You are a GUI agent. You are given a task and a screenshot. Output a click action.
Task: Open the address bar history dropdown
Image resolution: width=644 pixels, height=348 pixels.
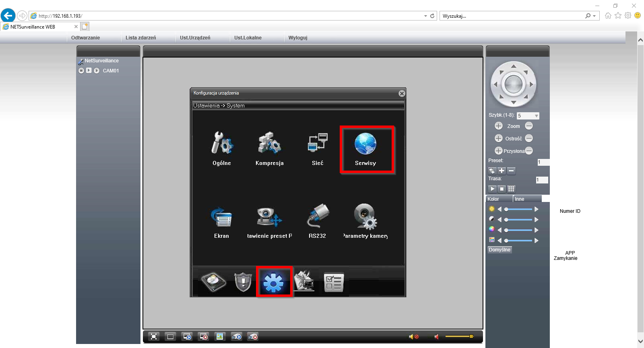(x=425, y=16)
